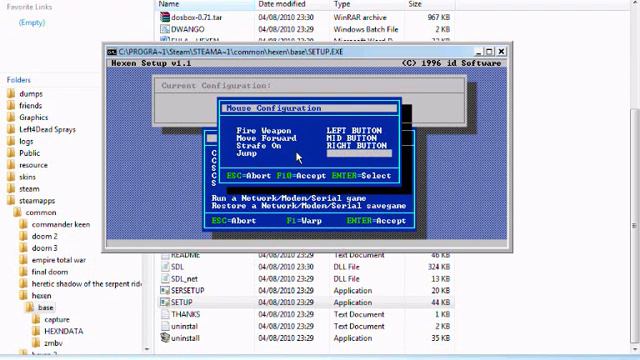640x360 pixels.
Task: Click MID BUTTON binding value
Action: coord(351,138)
